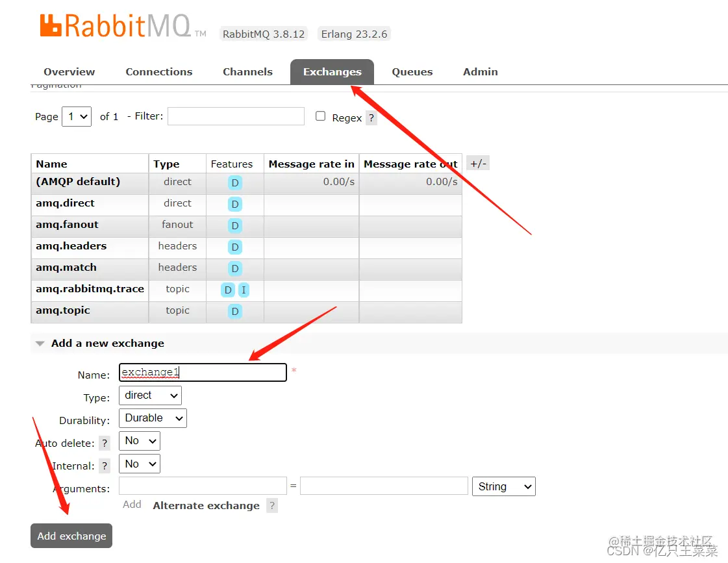Screen dimensions: 728x563
Task: Click the D badge in the AMQP default row
Action: pyautogui.click(x=235, y=183)
